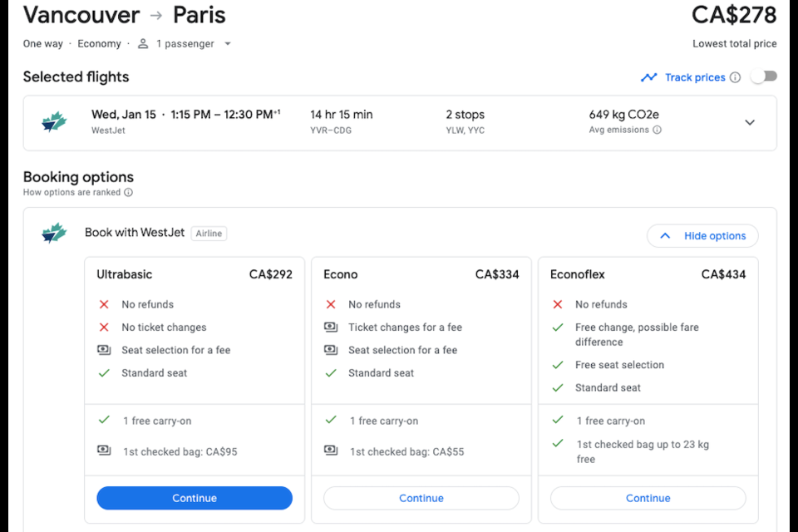Screen dimensions: 798x532
Task: Click the Econoflex Standard seat checkmark icon
Action: click(558, 388)
